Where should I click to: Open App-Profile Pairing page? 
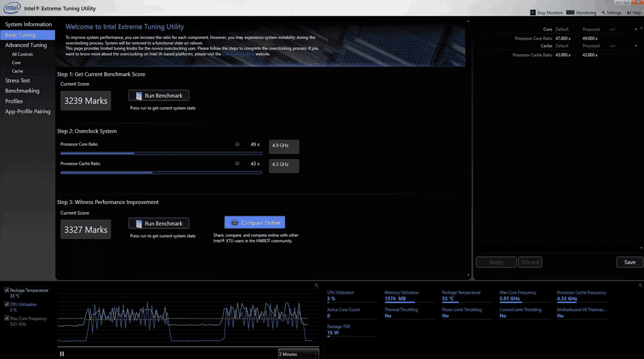(28, 111)
